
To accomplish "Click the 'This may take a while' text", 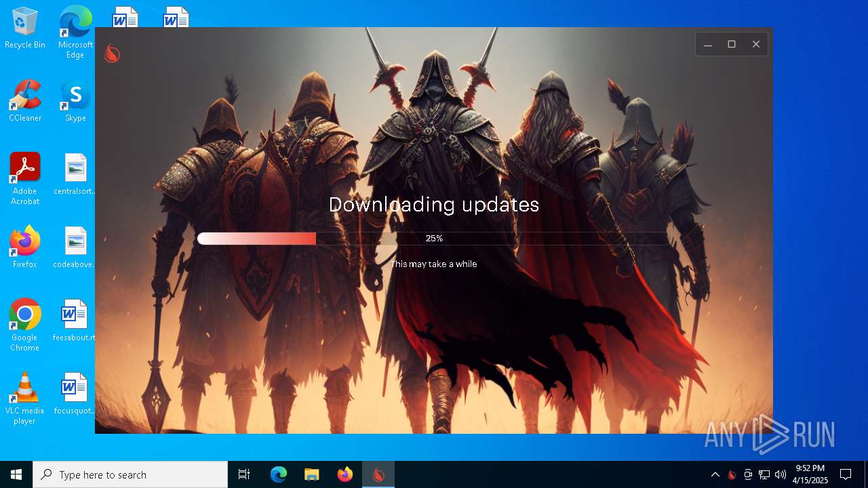I will 434,264.
